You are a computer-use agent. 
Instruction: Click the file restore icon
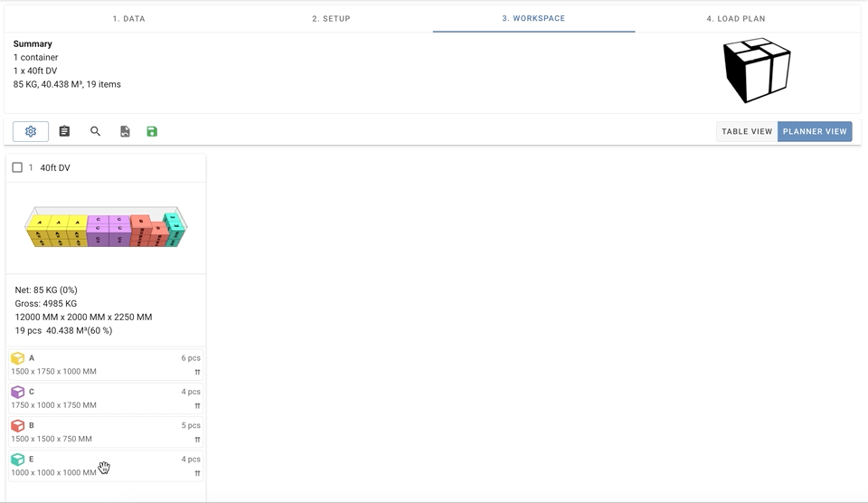pos(125,131)
